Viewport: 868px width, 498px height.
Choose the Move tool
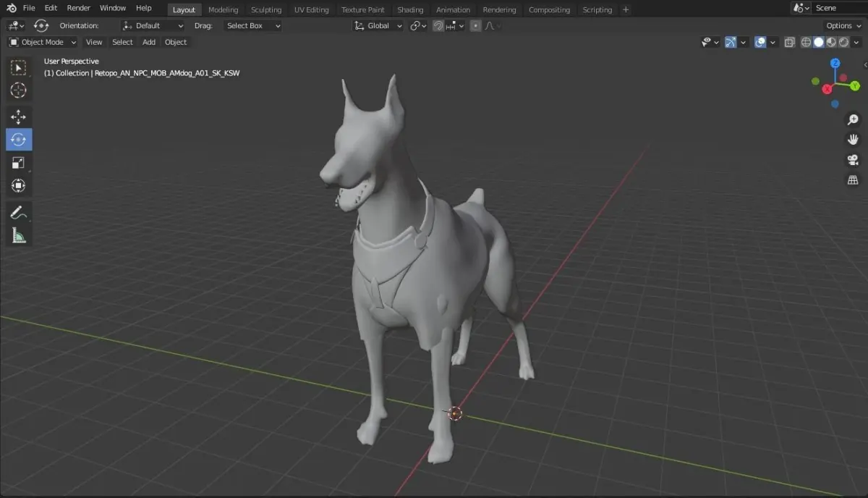click(19, 117)
